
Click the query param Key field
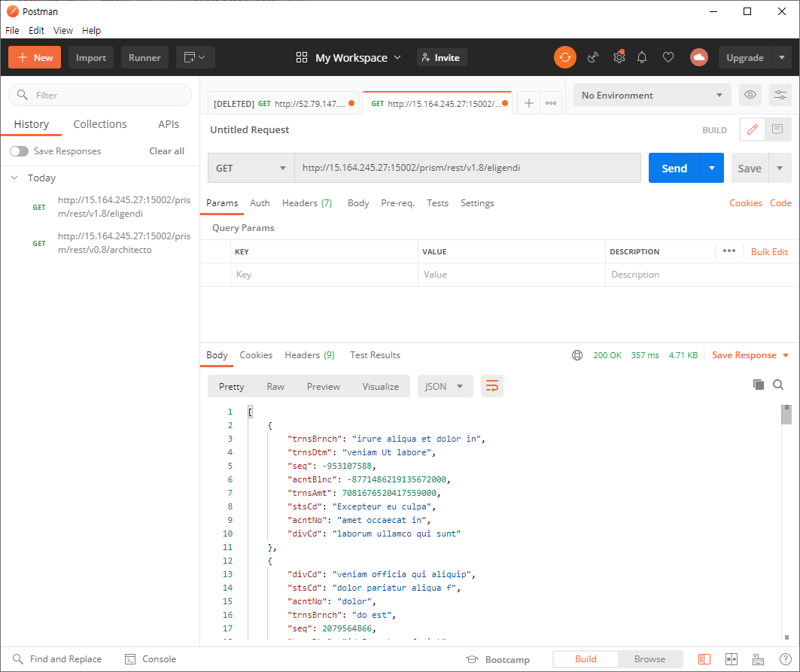point(324,275)
